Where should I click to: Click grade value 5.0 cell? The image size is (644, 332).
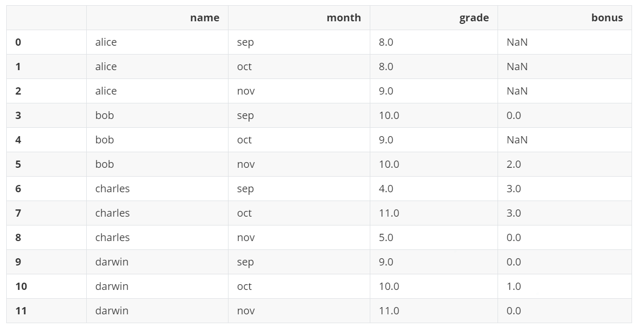coord(386,237)
